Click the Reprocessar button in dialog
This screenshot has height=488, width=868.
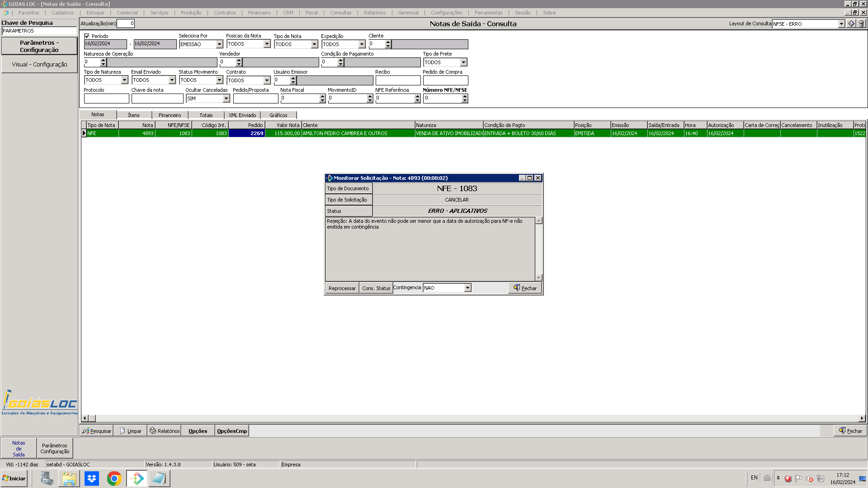click(342, 288)
